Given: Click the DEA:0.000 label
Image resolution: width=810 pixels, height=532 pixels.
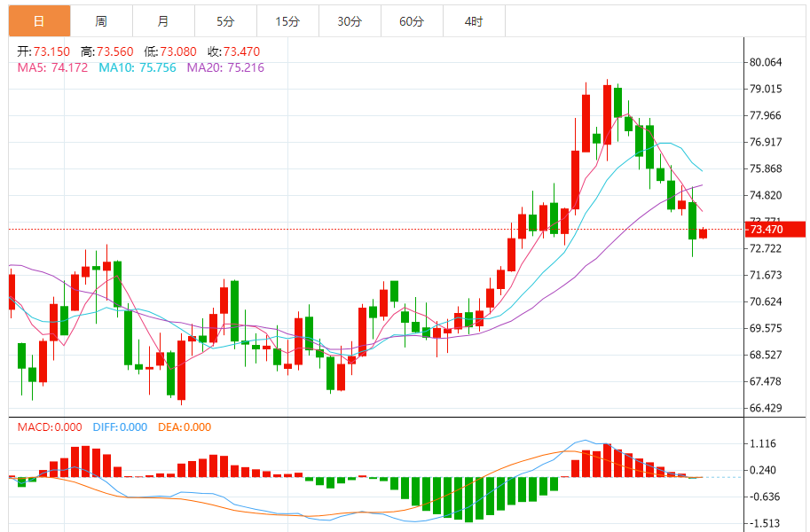Looking at the screenshot, I should [x=185, y=427].
